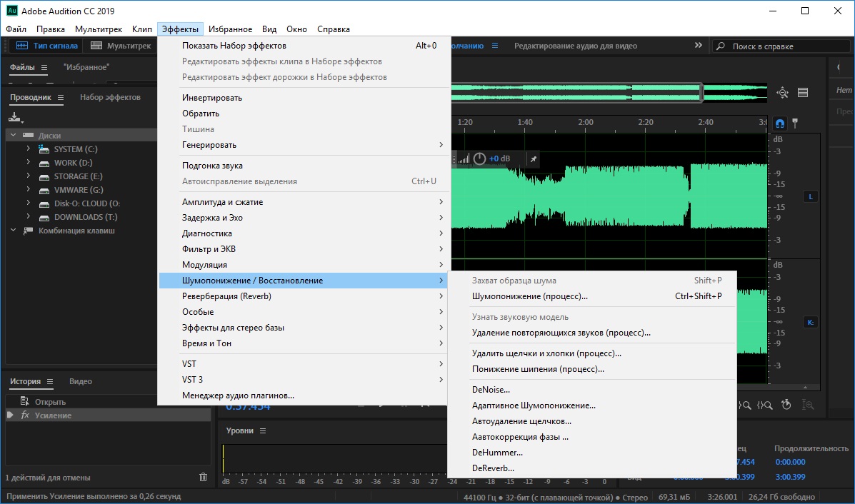
Task: Choose DeNoise... from the submenu
Action: click(x=491, y=390)
